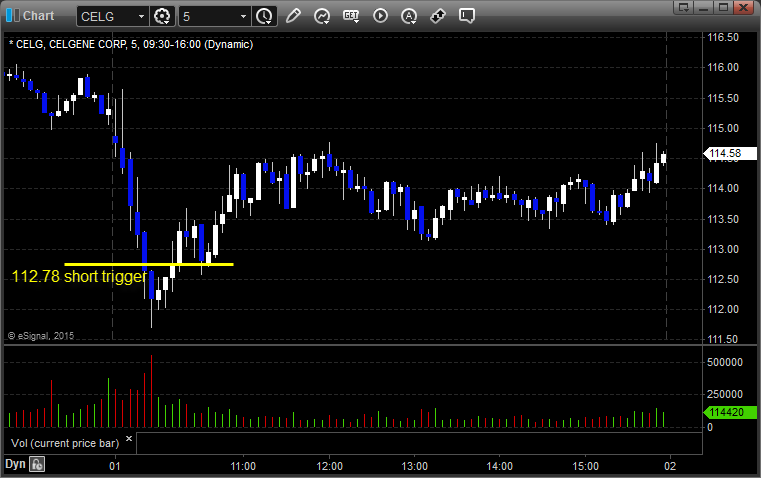
Task: Open the comment bubble annotation icon
Action: [467, 16]
